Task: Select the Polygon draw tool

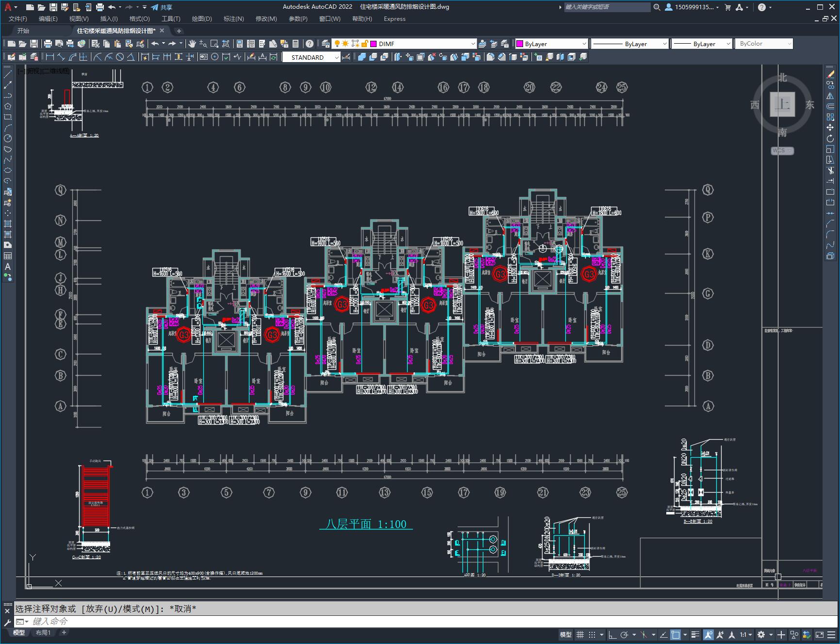Action: pyautogui.click(x=8, y=106)
